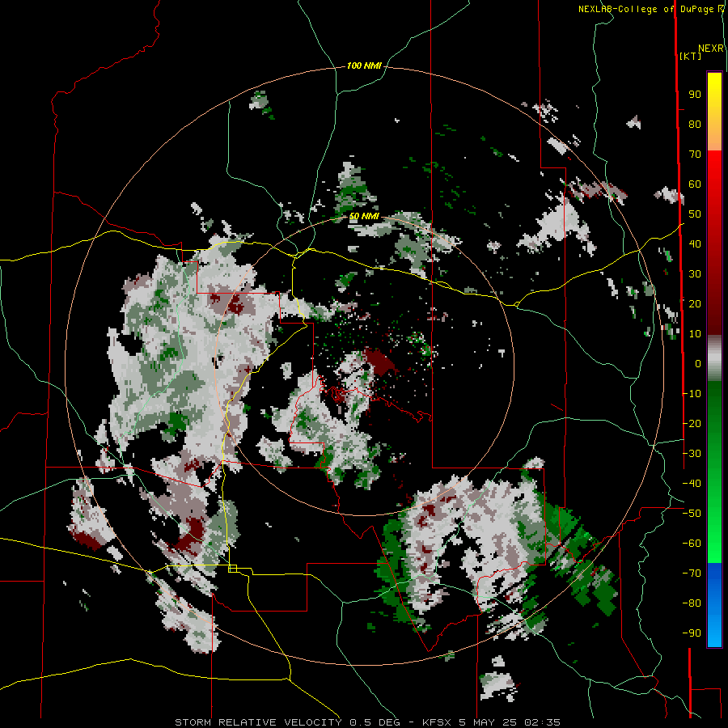Click the positive 40 scale value
Viewport: 728px width, 728px height.
coord(695,243)
